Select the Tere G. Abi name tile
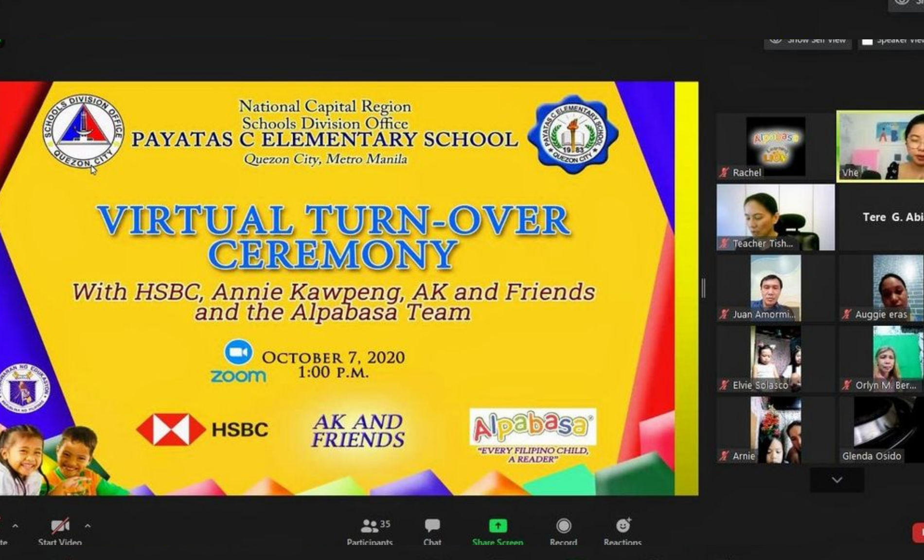Image resolution: width=924 pixels, height=560 pixels. coord(881,217)
